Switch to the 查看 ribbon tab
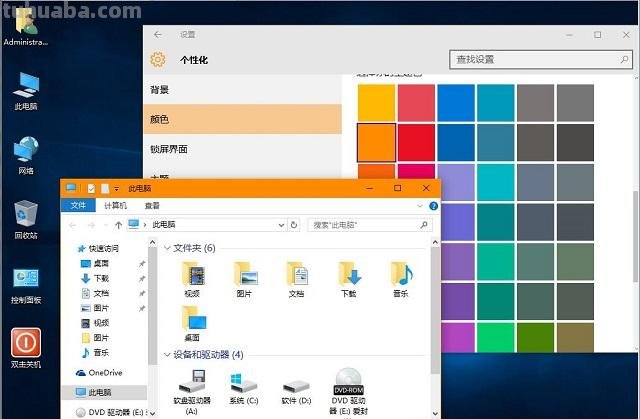The width and height of the screenshot is (640, 419). click(x=152, y=206)
